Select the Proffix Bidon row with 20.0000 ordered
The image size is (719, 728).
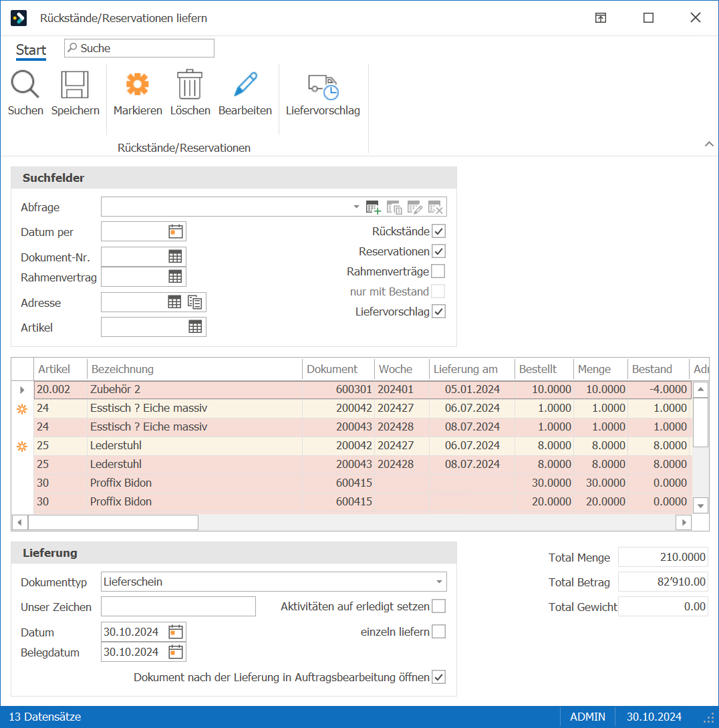click(363, 501)
